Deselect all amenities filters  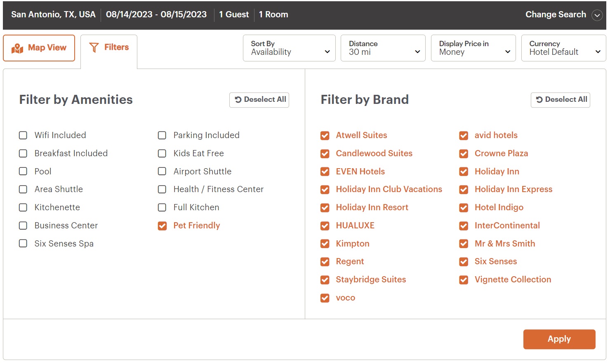click(259, 100)
